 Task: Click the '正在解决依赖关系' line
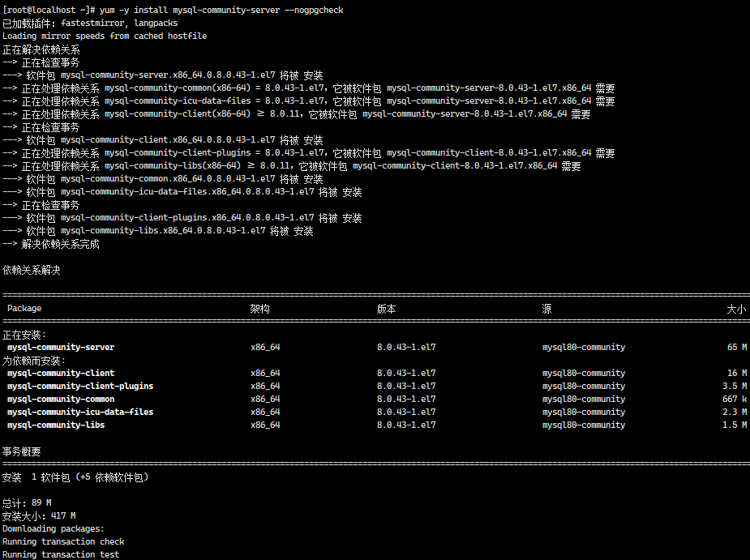(x=41, y=49)
